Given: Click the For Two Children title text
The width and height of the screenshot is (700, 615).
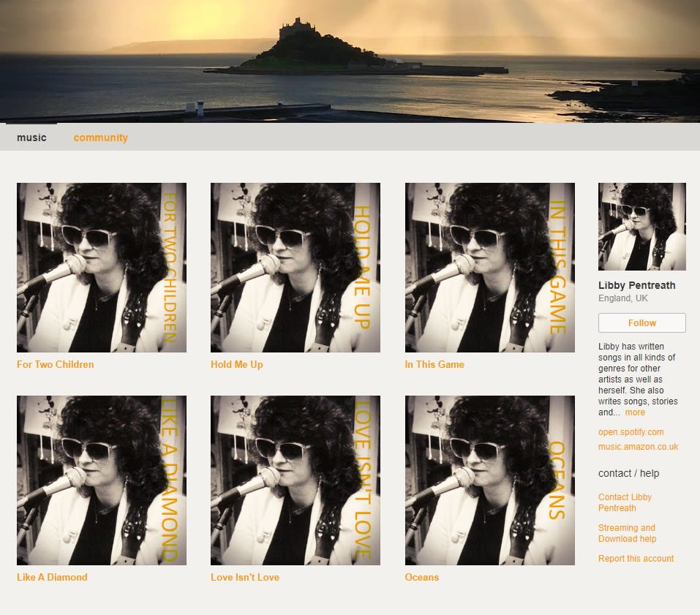Looking at the screenshot, I should coord(56,364).
